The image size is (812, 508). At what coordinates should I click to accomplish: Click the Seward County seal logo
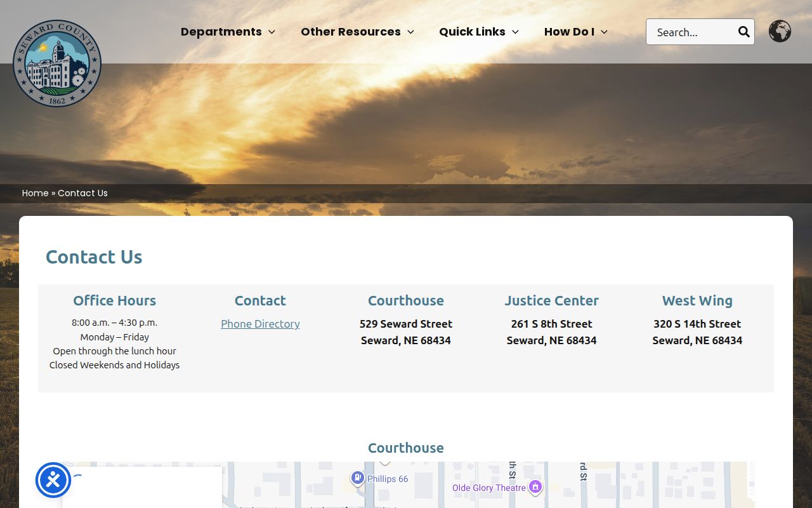57,63
